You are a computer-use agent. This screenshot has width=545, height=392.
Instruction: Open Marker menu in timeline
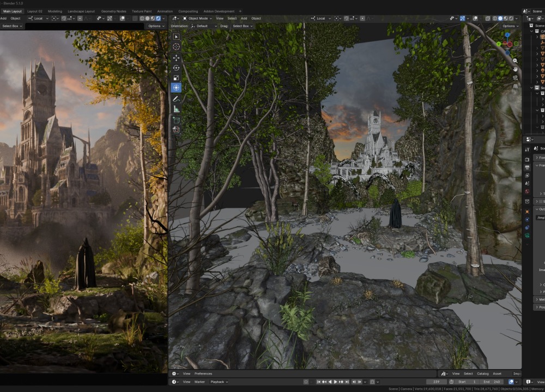tap(199, 382)
